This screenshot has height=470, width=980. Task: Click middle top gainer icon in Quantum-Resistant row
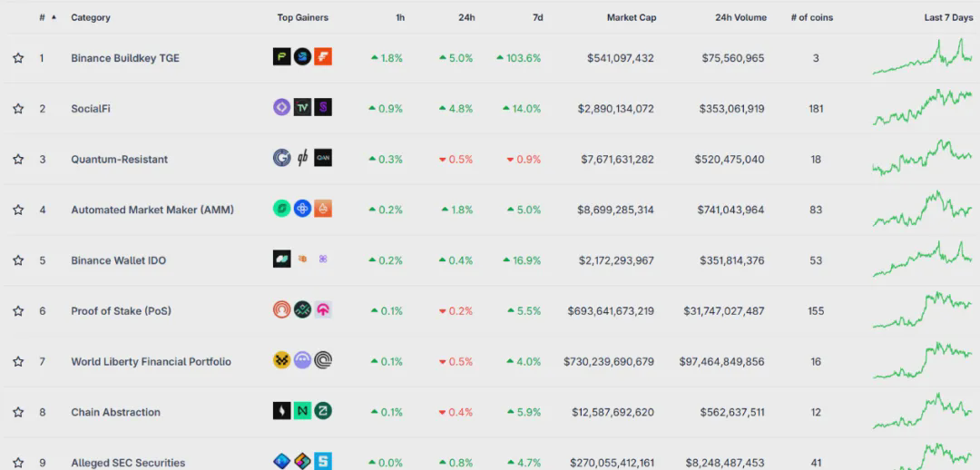point(302,158)
